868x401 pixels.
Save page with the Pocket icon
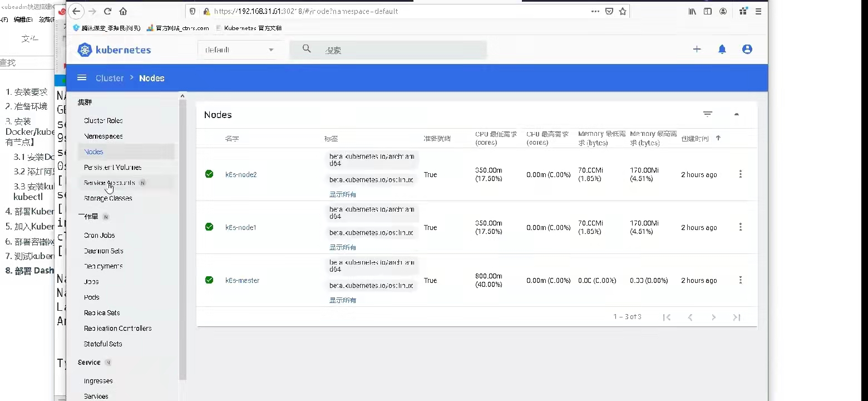coord(609,11)
